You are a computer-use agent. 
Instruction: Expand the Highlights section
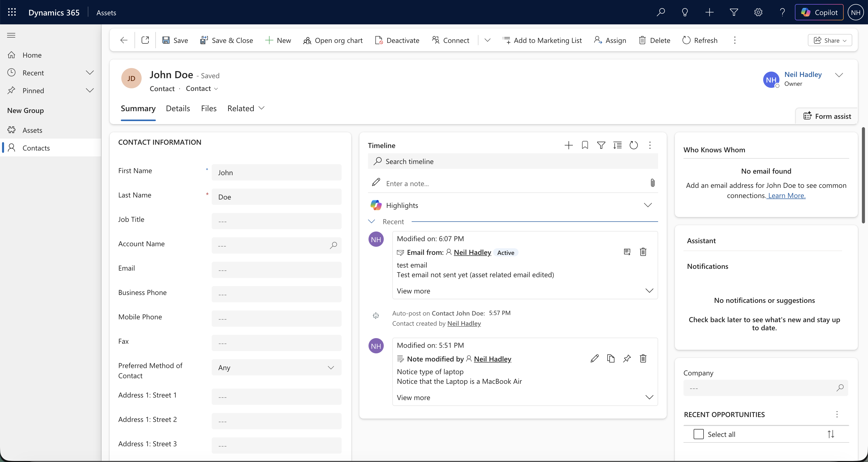pyautogui.click(x=648, y=205)
